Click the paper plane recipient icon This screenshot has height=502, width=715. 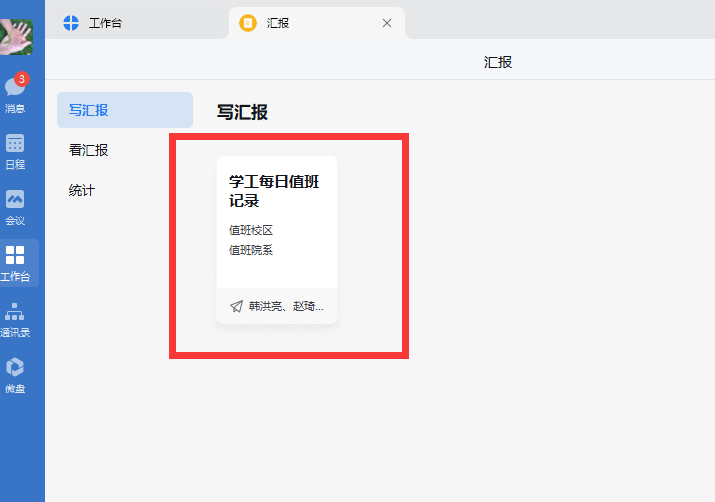tap(236, 306)
